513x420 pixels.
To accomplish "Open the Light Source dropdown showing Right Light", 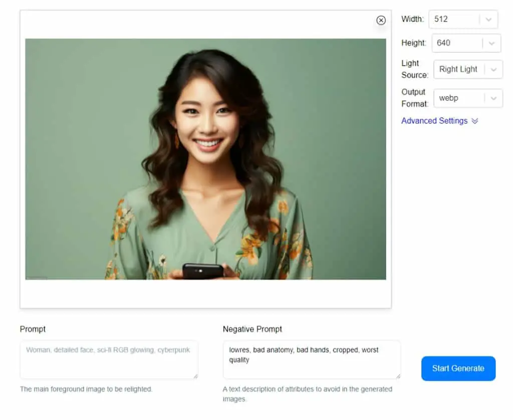I will click(468, 69).
